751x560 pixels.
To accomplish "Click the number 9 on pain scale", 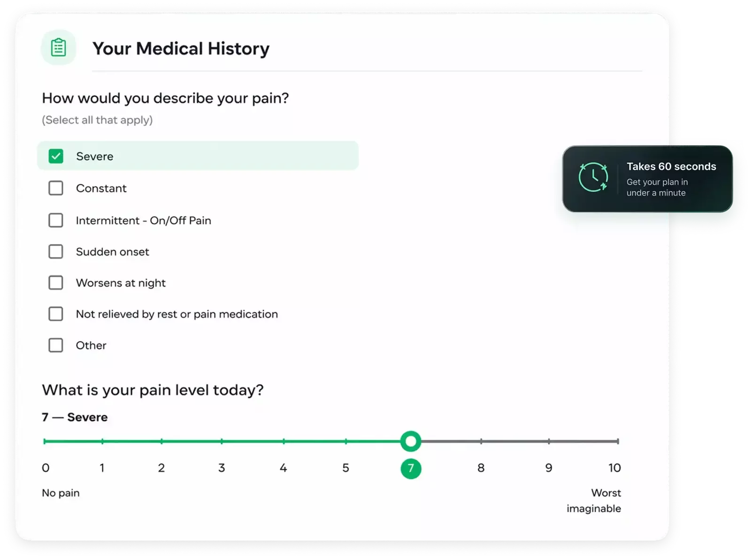I will coord(549,468).
